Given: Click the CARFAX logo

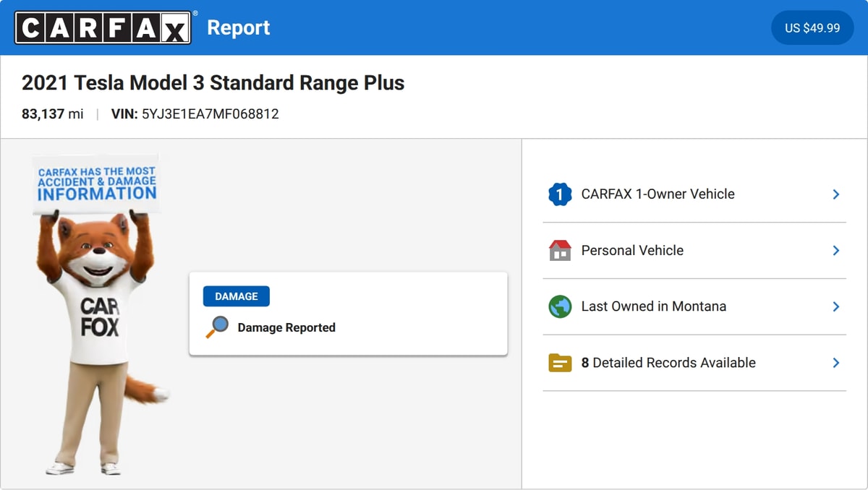Looking at the screenshot, I should [x=103, y=27].
